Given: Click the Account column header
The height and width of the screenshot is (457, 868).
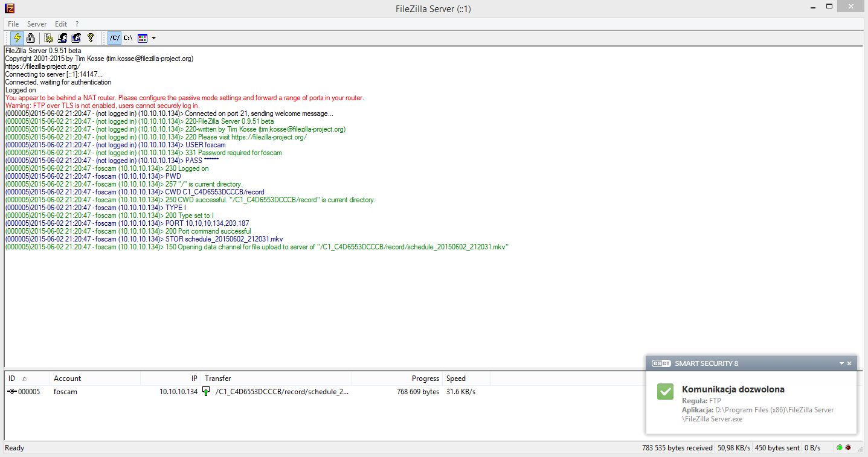Looking at the screenshot, I should 95,379.
